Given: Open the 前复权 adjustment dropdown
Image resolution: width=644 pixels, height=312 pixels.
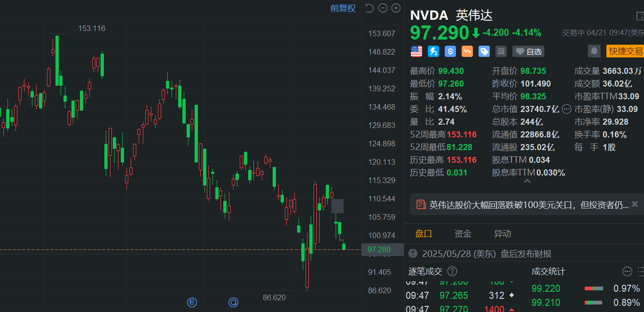Looking at the screenshot, I should pyautogui.click(x=343, y=8).
